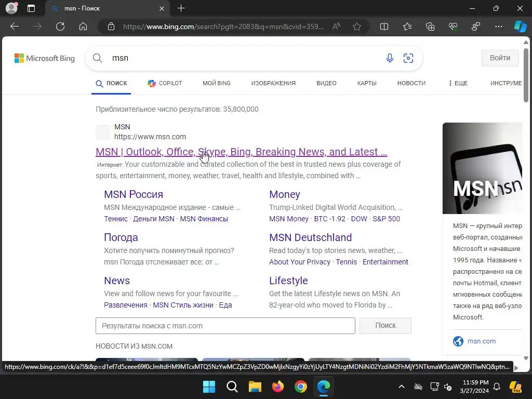This screenshot has height=399, width=532.
Task: Start voice search with microphone
Action: (390, 58)
